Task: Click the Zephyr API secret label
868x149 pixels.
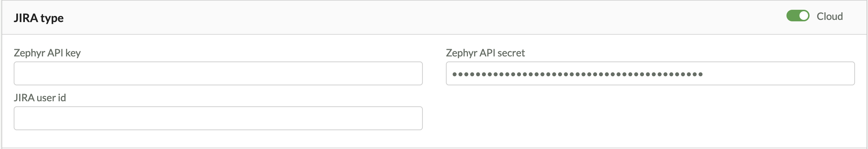Action: 485,53
